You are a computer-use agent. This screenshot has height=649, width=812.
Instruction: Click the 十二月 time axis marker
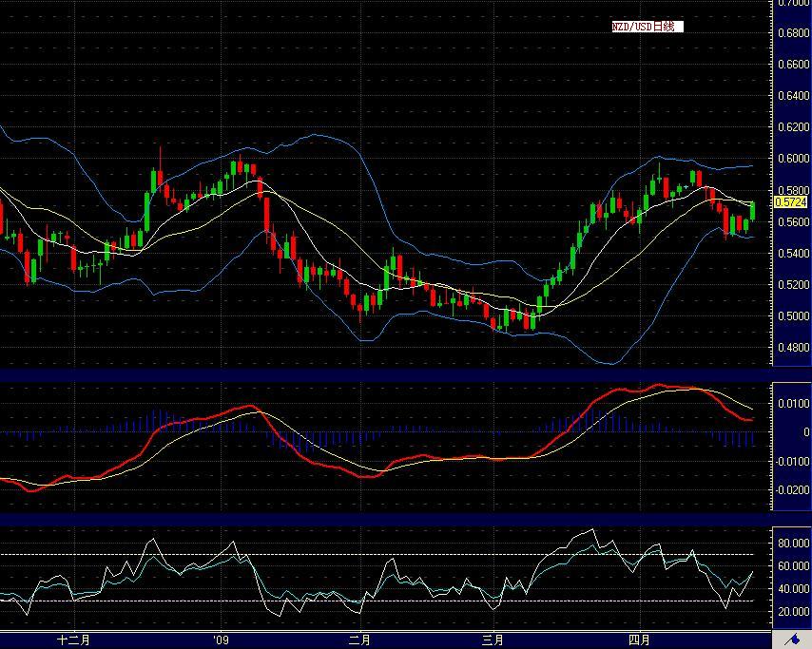pos(73,640)
